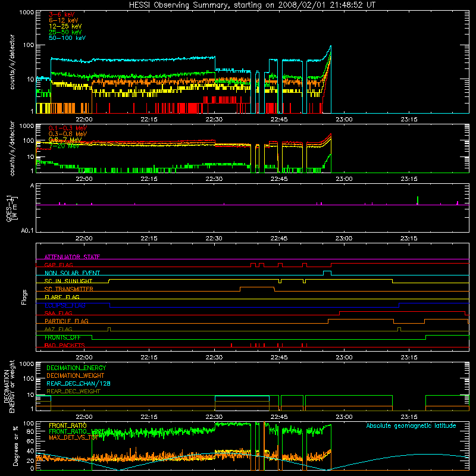Select the green FRONTS_OFF label
The width and height of the screenshot is (476, 476).
[x=62, y=337]
